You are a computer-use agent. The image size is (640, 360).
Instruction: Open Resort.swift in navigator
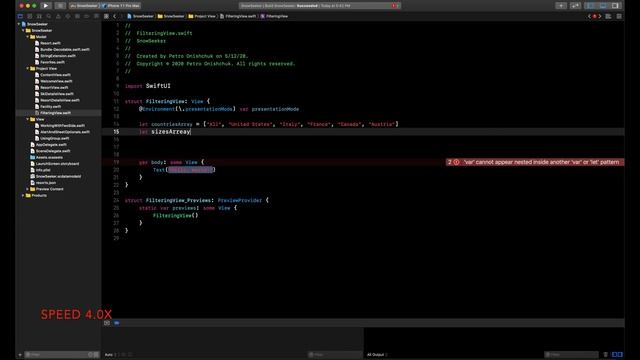coord(48,43)
